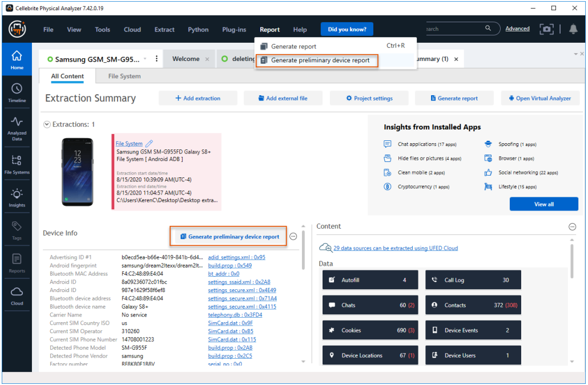Open the Advanced search link
The width and height of the screenshot is (588, 385).
click(x=518, y=29)
